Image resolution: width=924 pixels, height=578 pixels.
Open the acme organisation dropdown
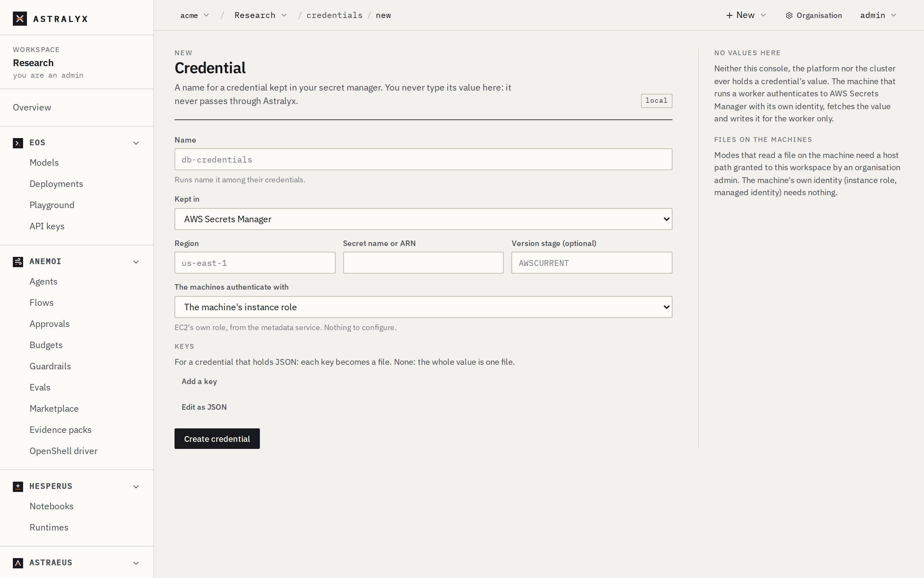(195, 15)
